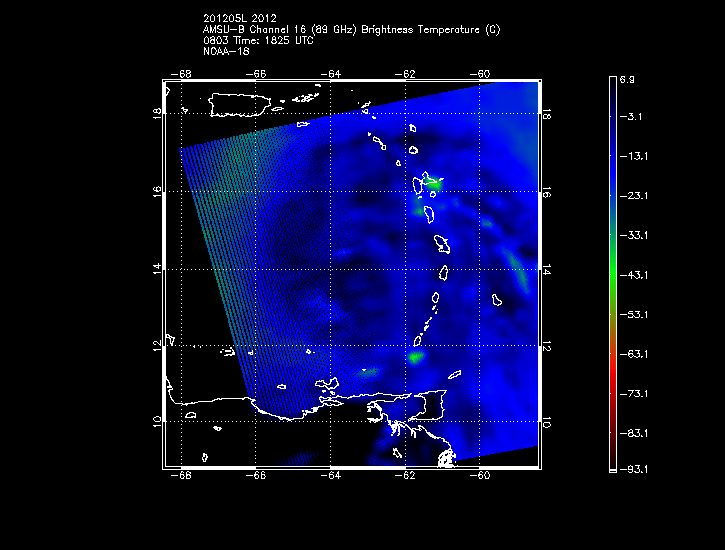This screenshot has width=725, height=550.
Task: Click the 18 latitude label on right axis
Action: click(547, 116)
